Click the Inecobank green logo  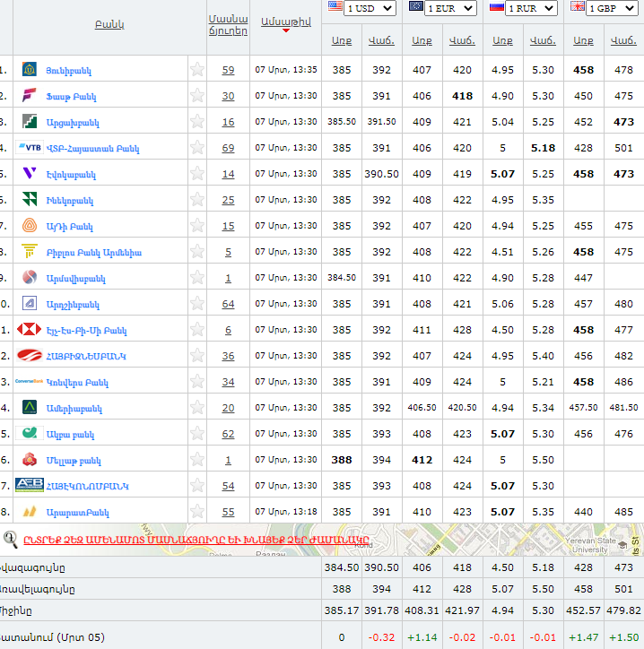click(x=30, y=200)
